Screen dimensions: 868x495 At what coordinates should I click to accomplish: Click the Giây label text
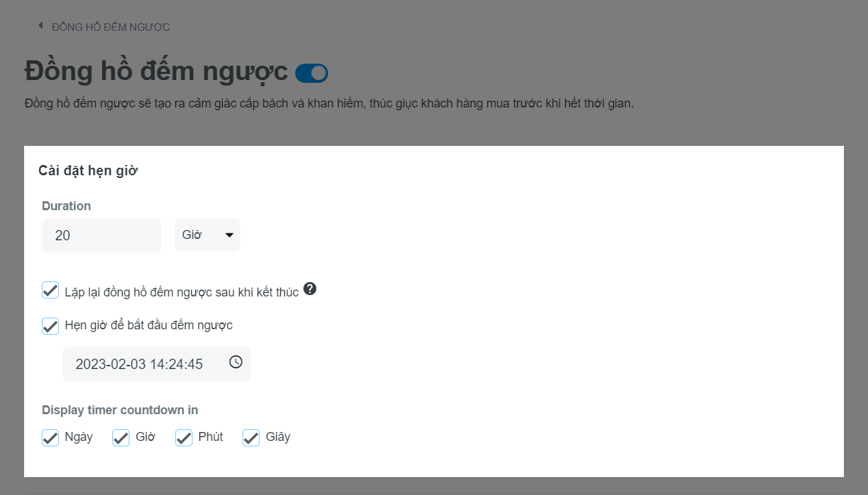click(x=278, y=437)
